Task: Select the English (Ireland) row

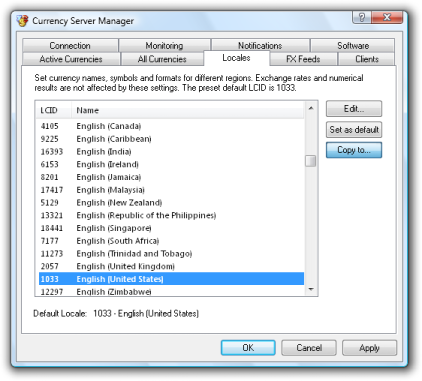Action: [x=171, y=164]
